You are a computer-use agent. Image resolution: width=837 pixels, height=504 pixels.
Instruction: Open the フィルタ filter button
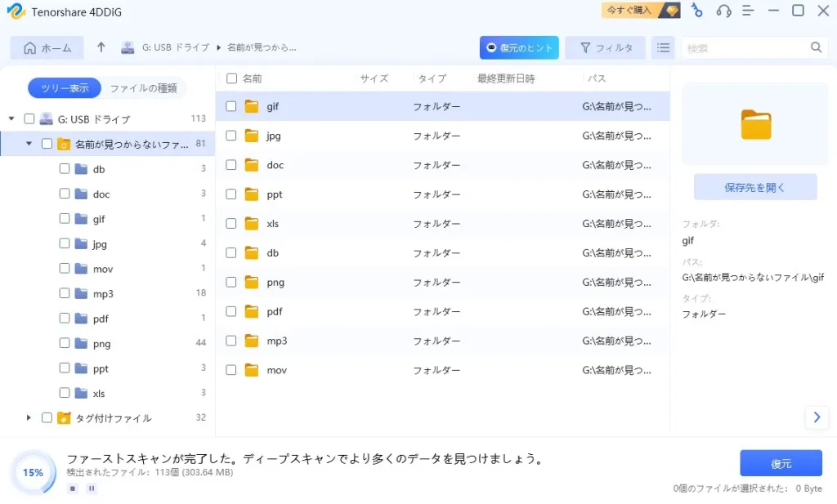pyautogui.click(x=606, y=48)
